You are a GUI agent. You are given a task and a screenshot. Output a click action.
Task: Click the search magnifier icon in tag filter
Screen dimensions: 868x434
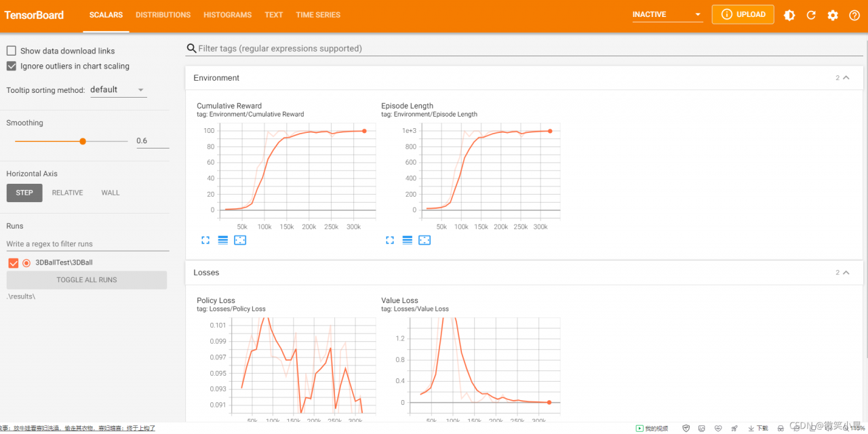(191, 48)
